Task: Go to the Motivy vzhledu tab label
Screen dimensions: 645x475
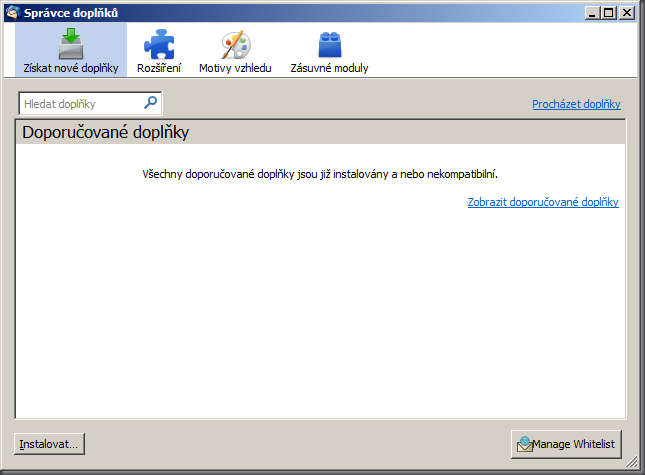Action: [x=235, y=68]
